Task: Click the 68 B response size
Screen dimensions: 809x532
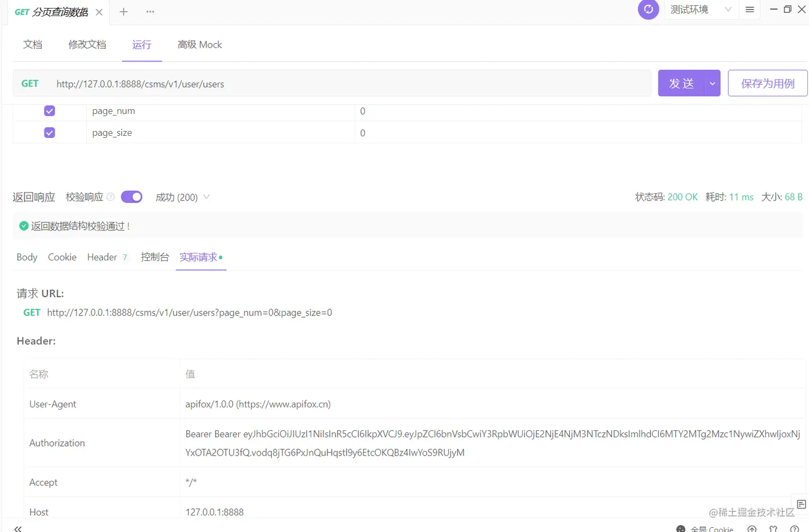Action: coord(793,197)
